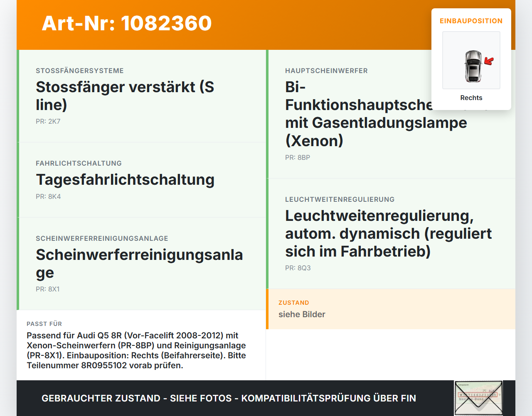Viewport: 532px width, 416px height.
Task: Click 'Leuchtweitenregulierung, autom. dynamisch' title
Action: coord(389,233)
